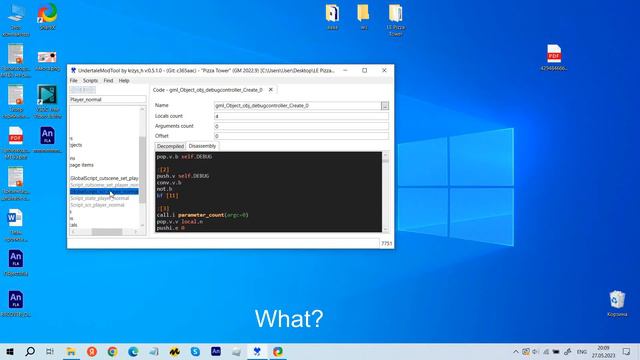Click the network icon in system tray
Screen dimensions: 640x360
point(546,351)
